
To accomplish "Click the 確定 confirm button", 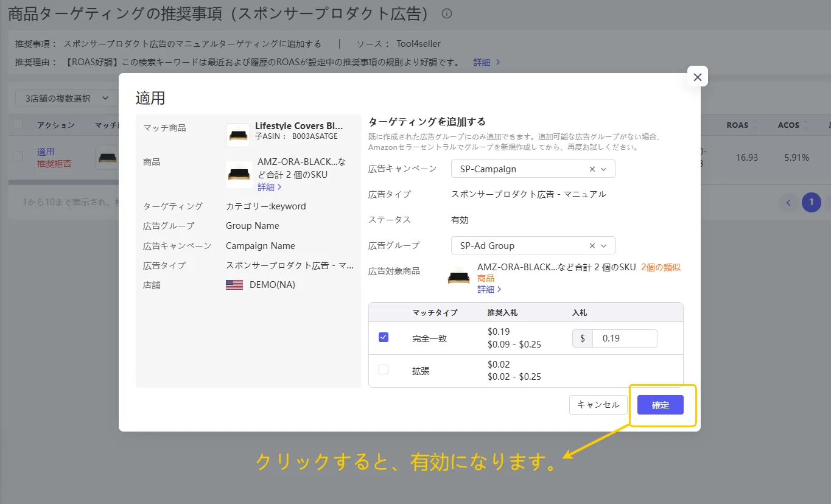I will coord(661,405).
